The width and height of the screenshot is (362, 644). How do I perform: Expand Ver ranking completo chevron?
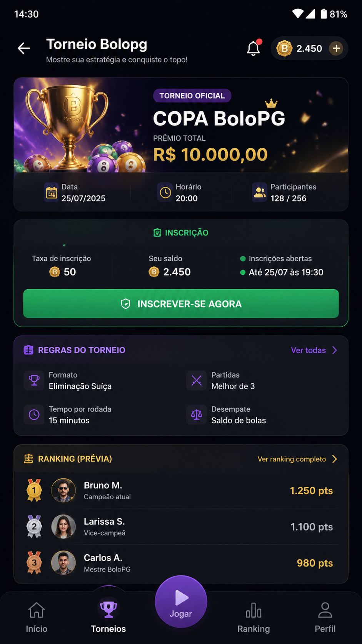pos(335,459)
